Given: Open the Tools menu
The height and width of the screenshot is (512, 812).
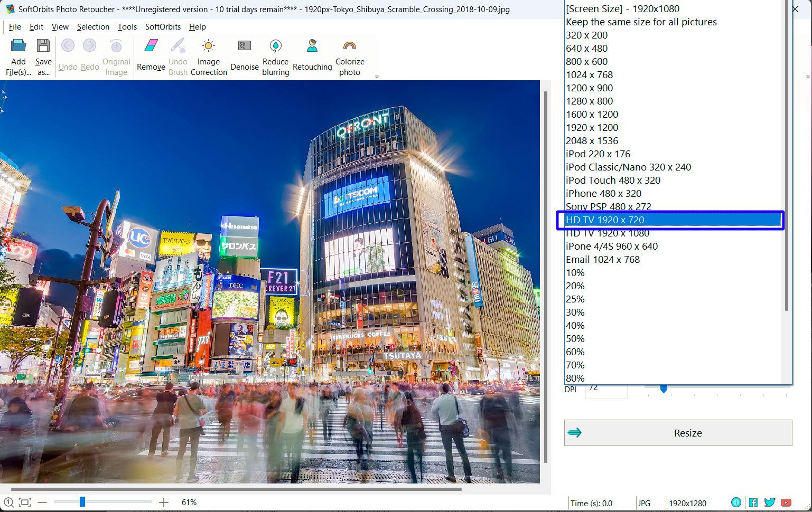Looking at the screenshot, I should 127,27.
